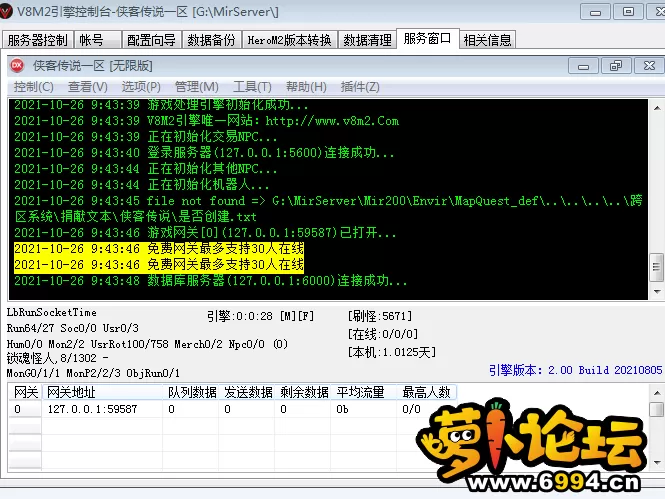Click the 0/0 max users cell

[411, 409]
